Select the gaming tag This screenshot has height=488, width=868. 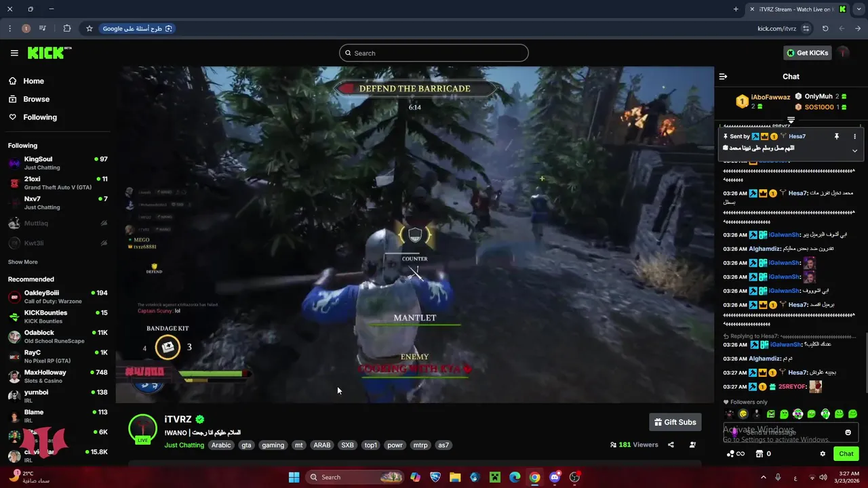(x=273, y=445)
